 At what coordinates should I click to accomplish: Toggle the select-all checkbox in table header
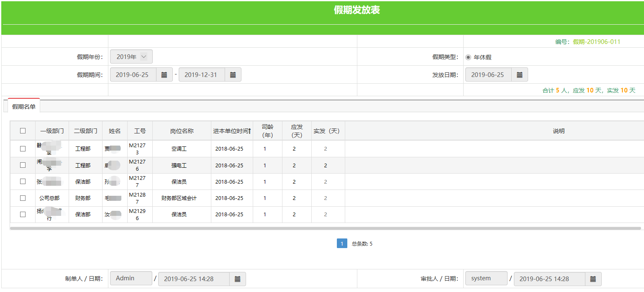pyautogui.click(x=23, y=131)
